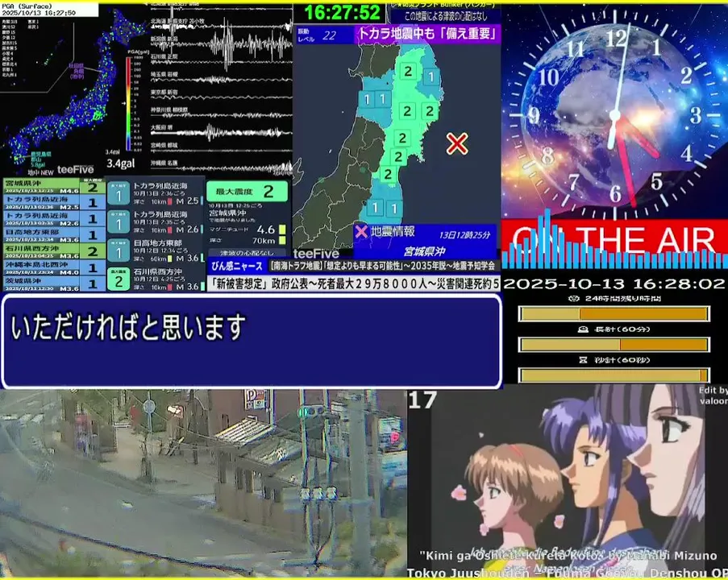Click the 最大震度 2 green banner

point(247,191)
